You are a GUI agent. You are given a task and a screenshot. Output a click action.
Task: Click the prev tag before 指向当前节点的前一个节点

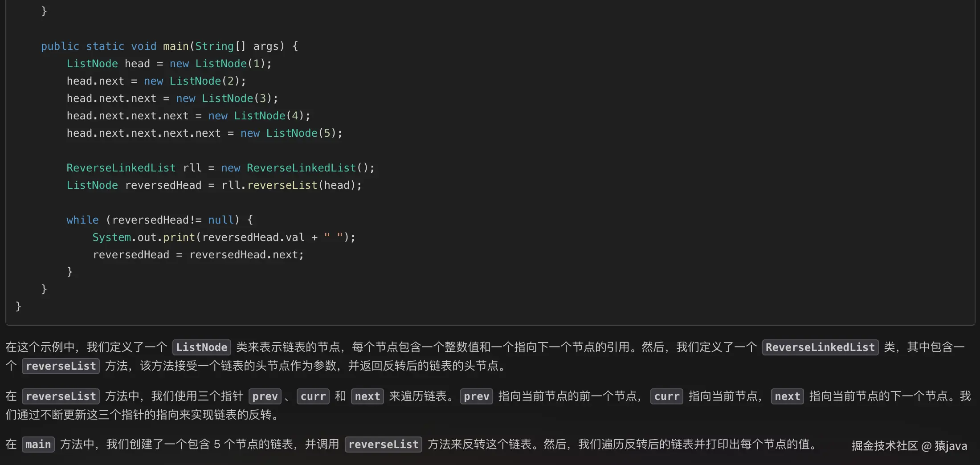click(x=476, y=396)
